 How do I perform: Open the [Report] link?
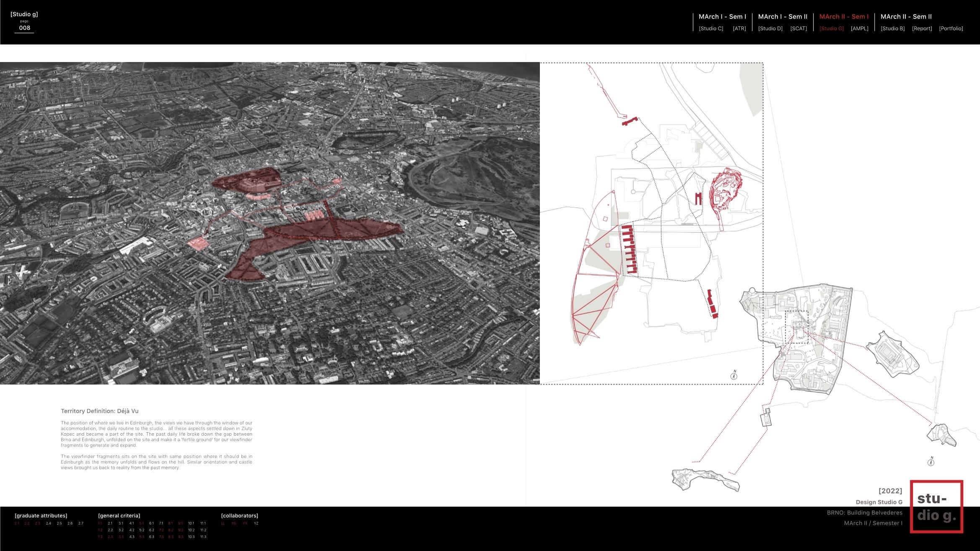coord(922,29)
